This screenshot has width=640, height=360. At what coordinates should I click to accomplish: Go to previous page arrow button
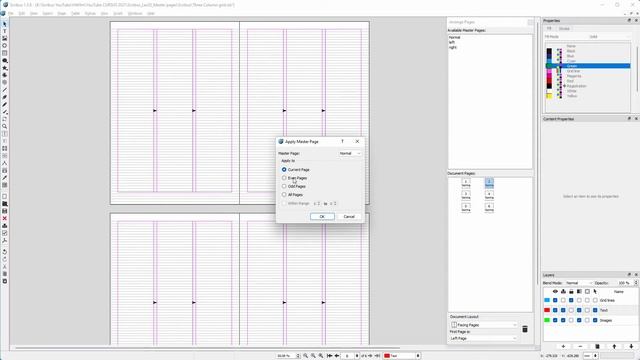point(337,356)
